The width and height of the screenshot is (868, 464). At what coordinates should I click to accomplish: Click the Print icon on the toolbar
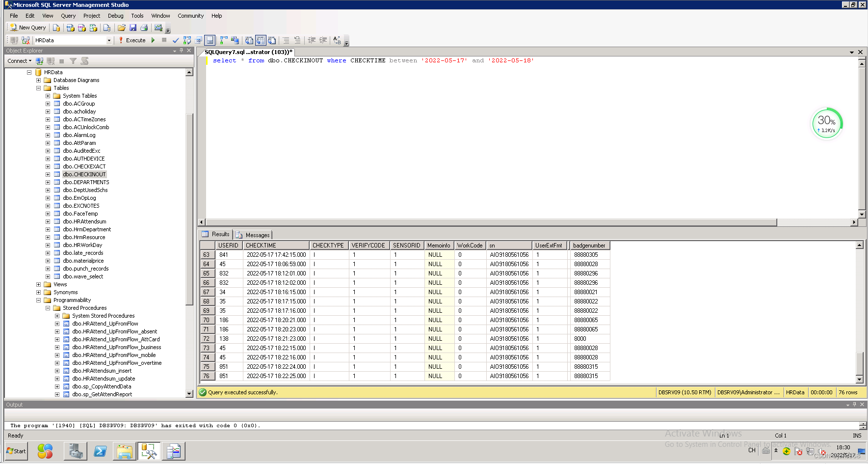coord(144,27)
